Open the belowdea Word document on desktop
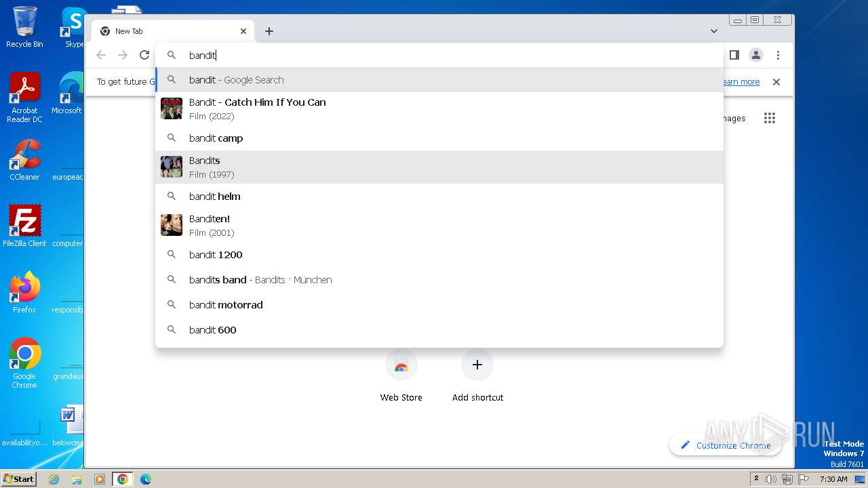 click(x=70, y=426)
